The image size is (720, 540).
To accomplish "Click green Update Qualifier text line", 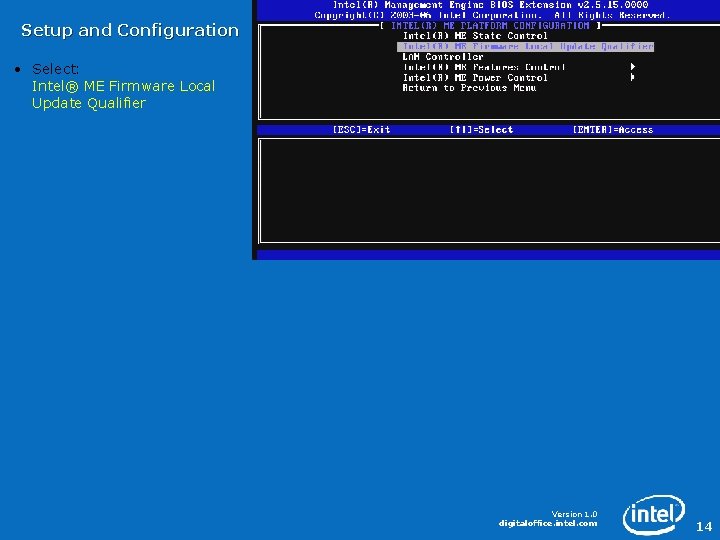I will (89, 103).
